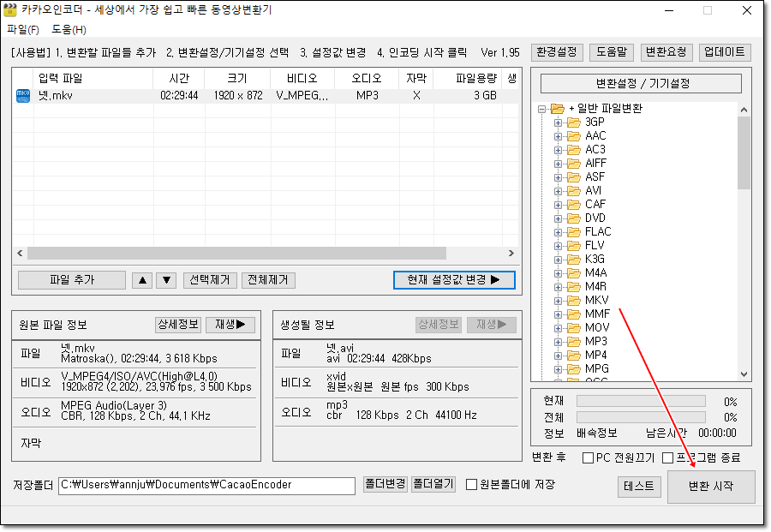Move file up with the ▲ button

pos(142,280)
